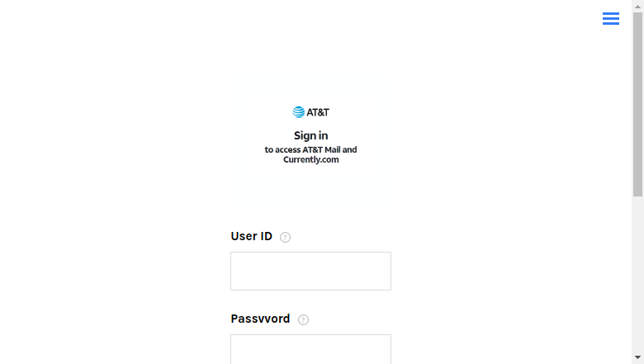Show help for User ID

285,237
